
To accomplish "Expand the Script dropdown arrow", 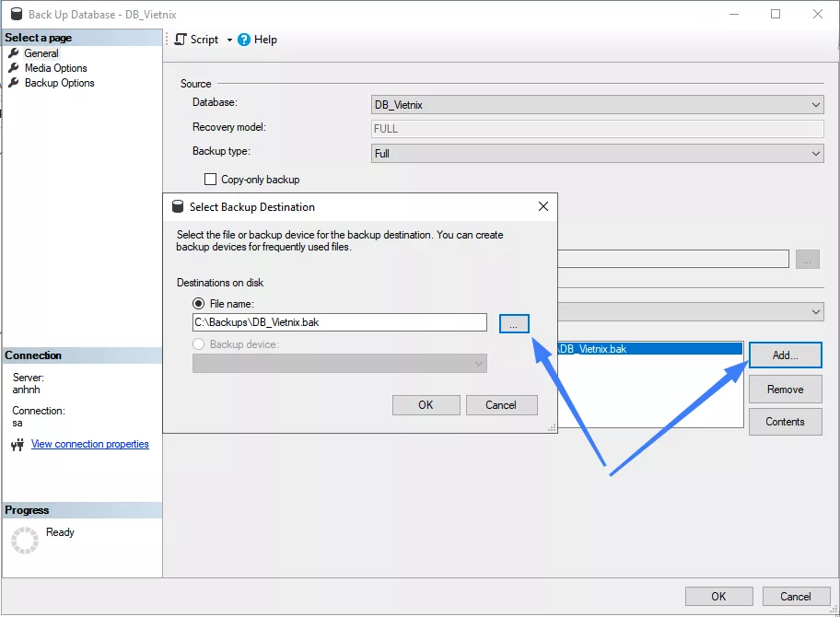I will [x=229, y=41].
